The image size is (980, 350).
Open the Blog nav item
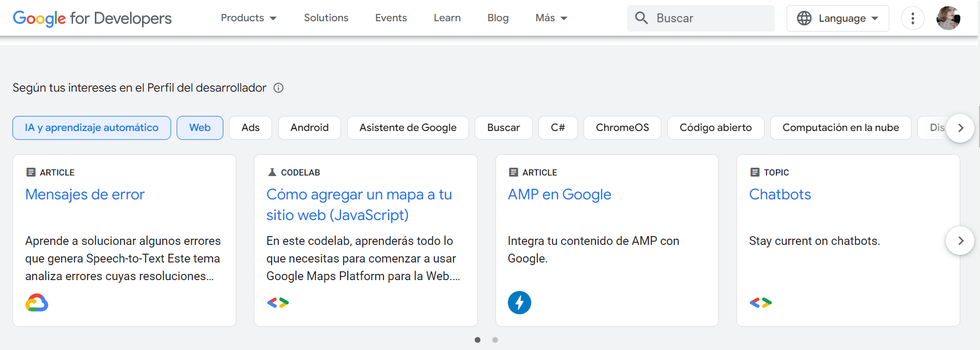coord(498,18)
